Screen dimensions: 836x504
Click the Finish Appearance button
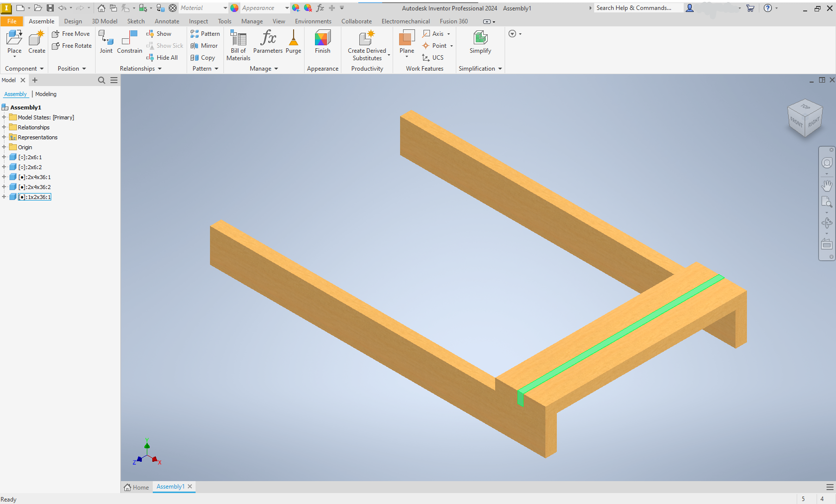click(322, 42)
